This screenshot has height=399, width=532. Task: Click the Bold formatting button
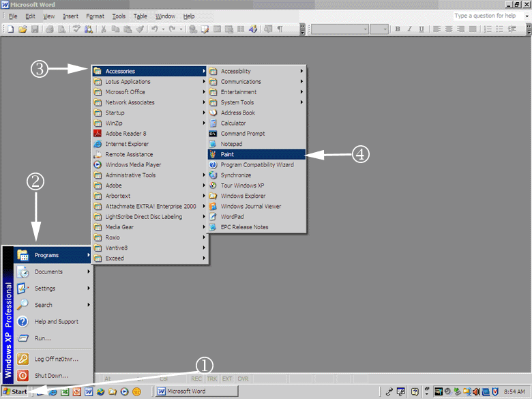(398, 29)
